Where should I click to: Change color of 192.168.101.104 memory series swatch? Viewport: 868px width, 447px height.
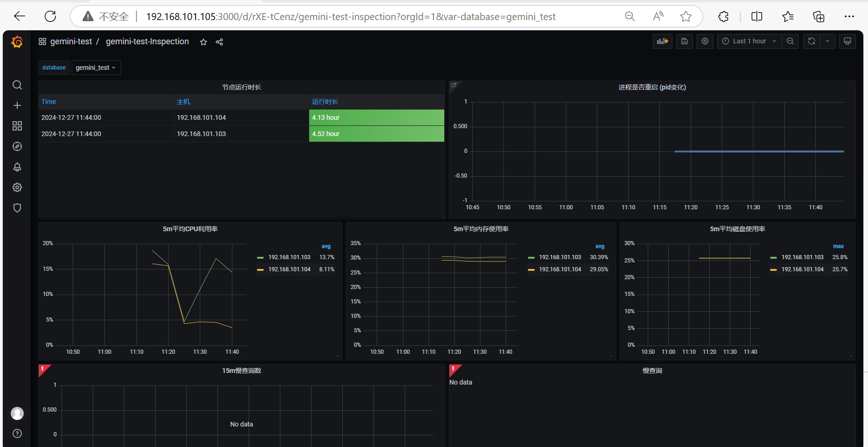(x=531, y=270)
